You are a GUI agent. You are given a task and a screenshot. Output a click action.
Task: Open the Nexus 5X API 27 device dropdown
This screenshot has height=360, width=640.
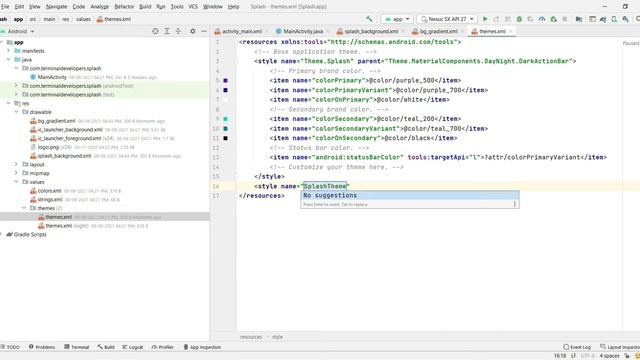click(x=447, y=19)
